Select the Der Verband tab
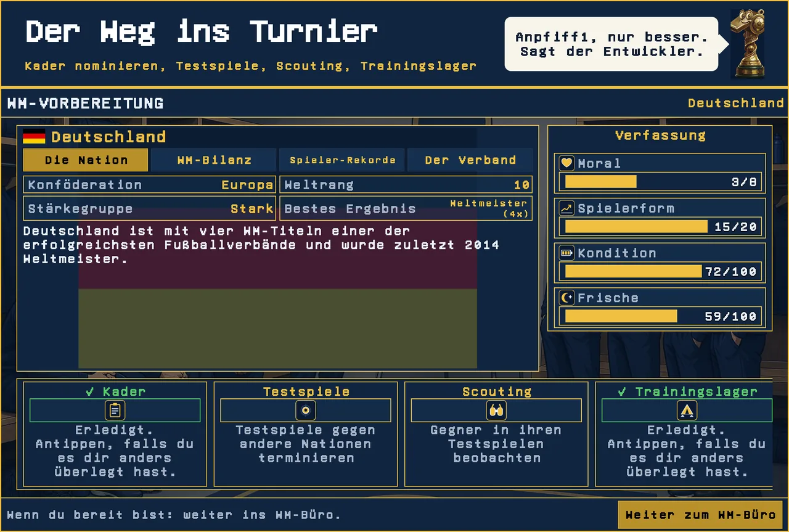Screen dimensions: 789x532 pyautogui.click(x=470, y=160)
